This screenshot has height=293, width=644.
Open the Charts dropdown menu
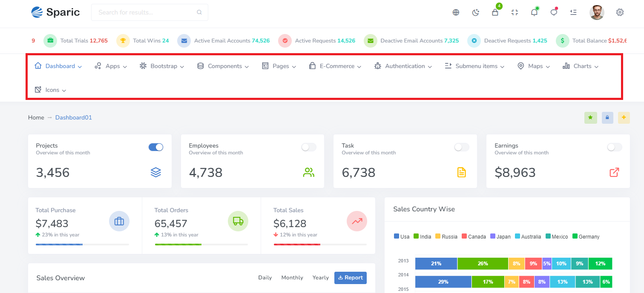point(581,66)
